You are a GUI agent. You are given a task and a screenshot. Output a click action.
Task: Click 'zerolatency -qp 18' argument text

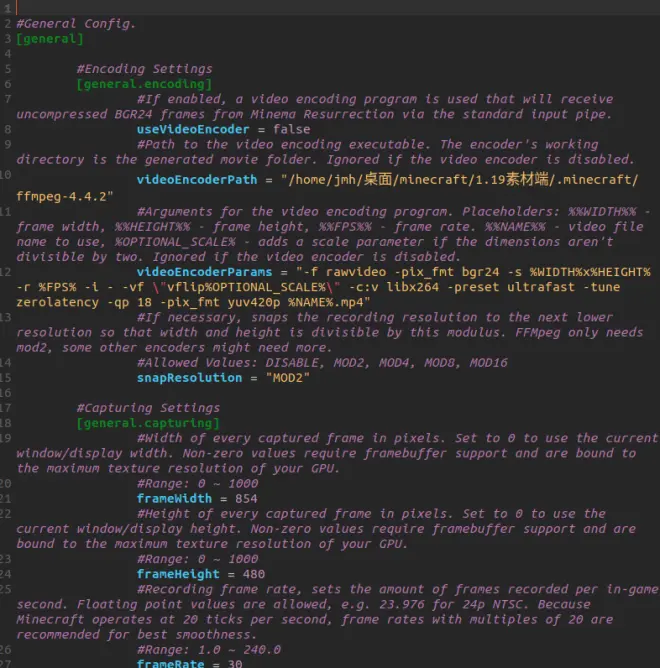tap(84, 302)
